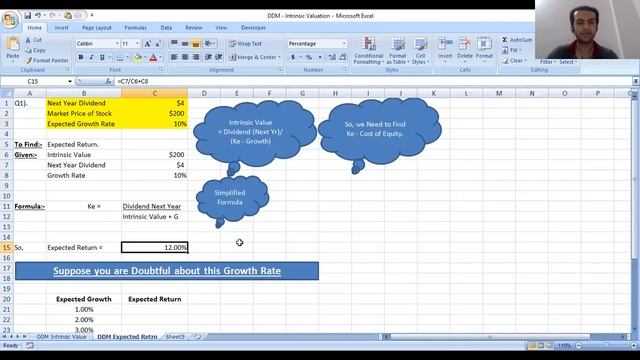Decrease decimal places
This screenshot has width=640, height=360.
click(343, 57)
